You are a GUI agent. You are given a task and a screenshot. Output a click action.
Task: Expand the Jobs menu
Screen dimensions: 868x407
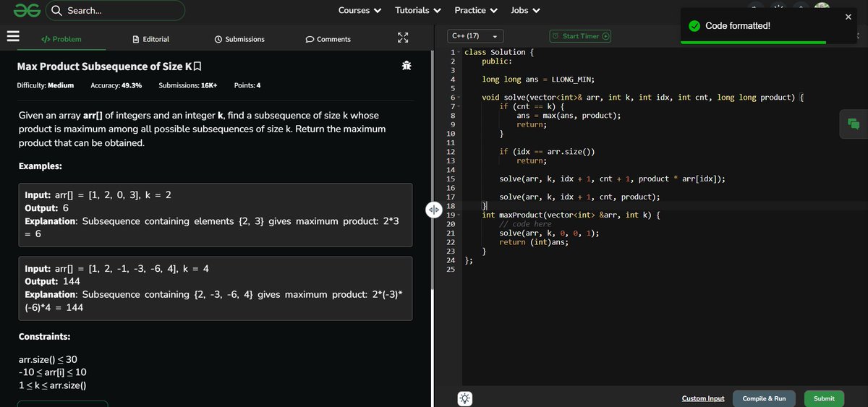[x=525, y=10]
